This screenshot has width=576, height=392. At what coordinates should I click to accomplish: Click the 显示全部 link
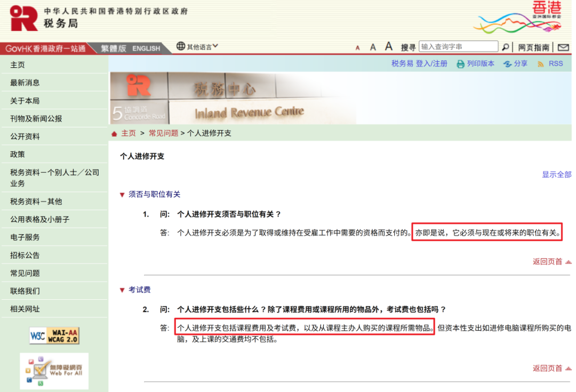(x=556, y=174)
